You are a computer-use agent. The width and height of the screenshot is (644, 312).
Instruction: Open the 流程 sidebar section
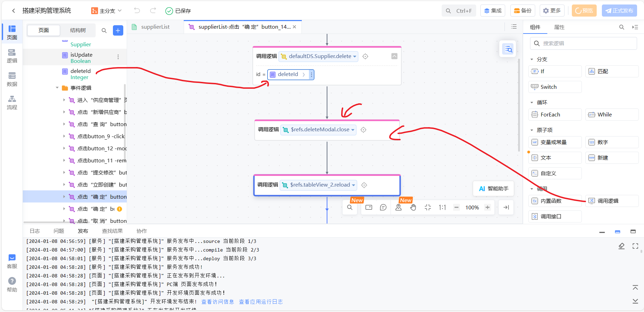12,103
